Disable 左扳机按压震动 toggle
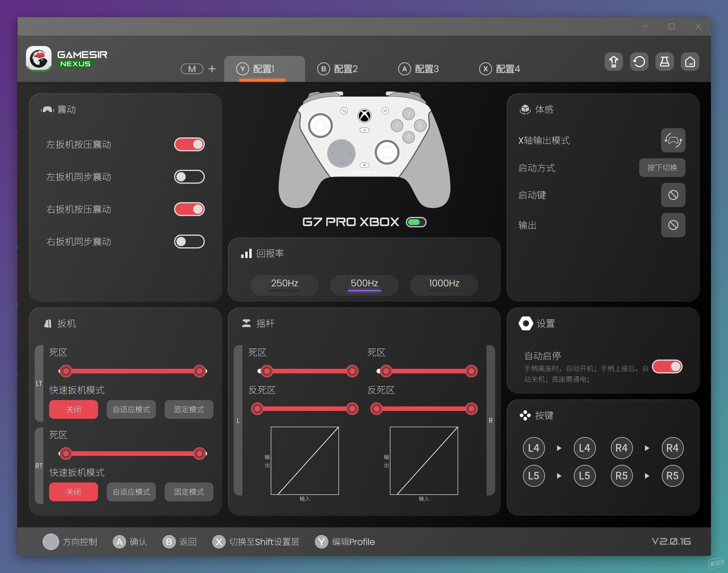 (x=189, y=145)
